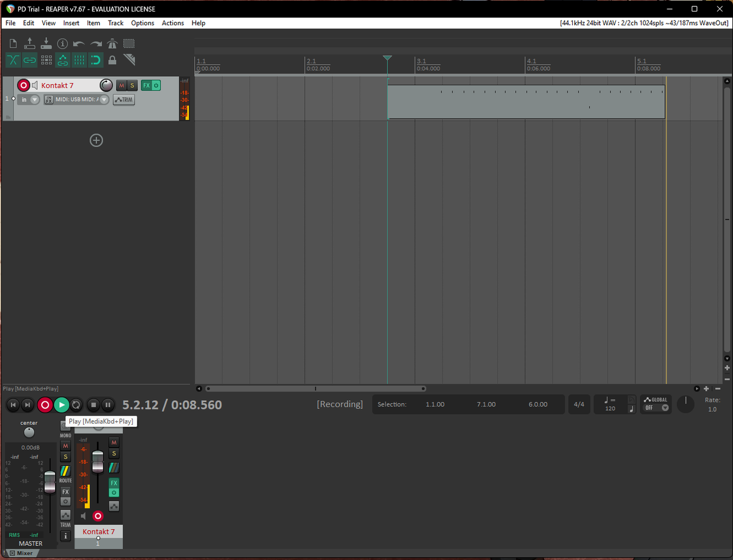
Task: Add a new track with plus icon
Action: click(x=96, y=140)
